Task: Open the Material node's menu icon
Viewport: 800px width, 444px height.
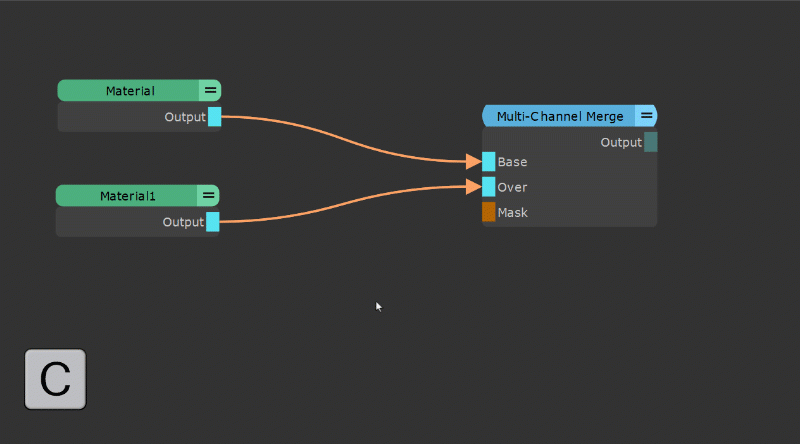Action: click(210, 91)
